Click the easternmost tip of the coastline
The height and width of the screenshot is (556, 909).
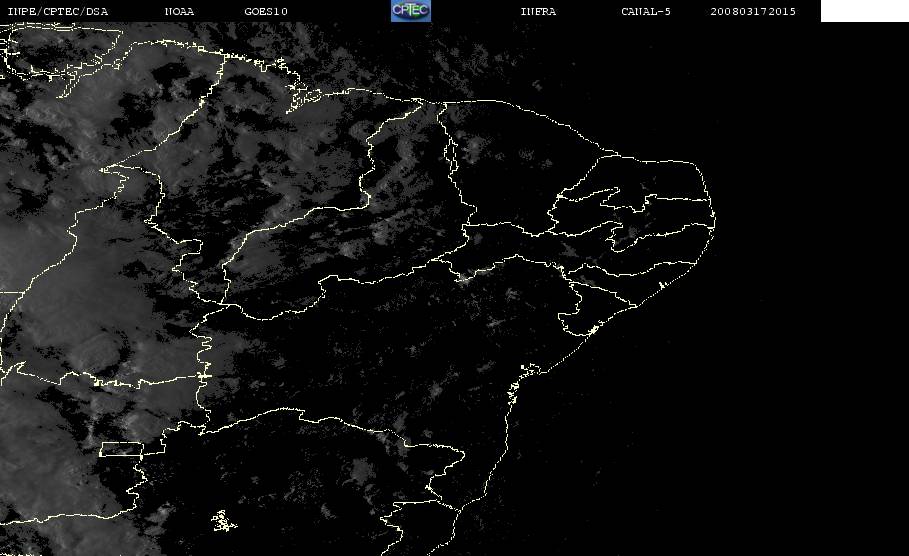(714, 220)
